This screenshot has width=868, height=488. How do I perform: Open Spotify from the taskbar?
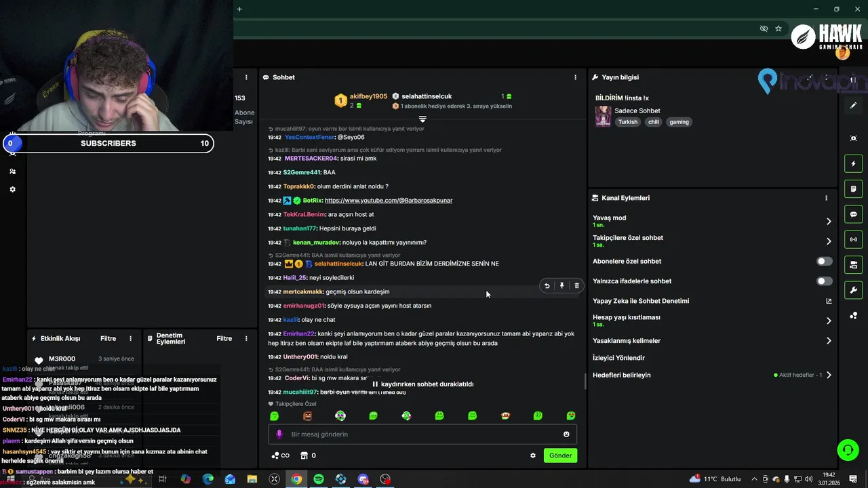coord(319,479)
